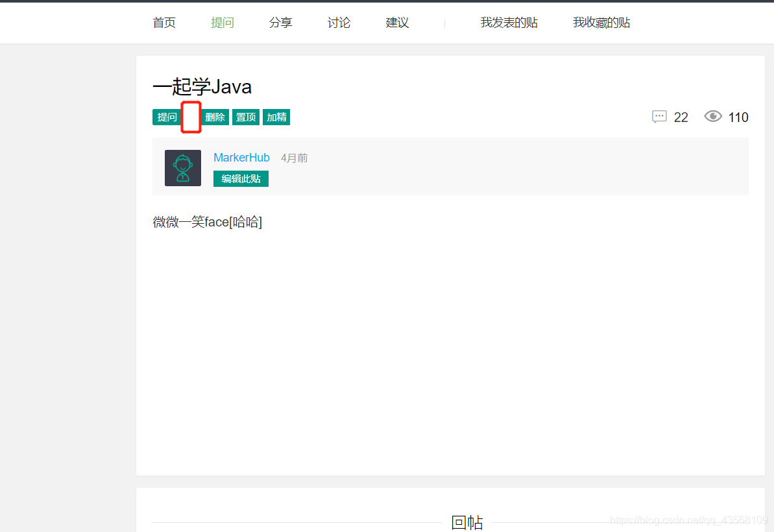Click the 编辑此贴 button
This screenshot has width=774, height=532.
241,178
